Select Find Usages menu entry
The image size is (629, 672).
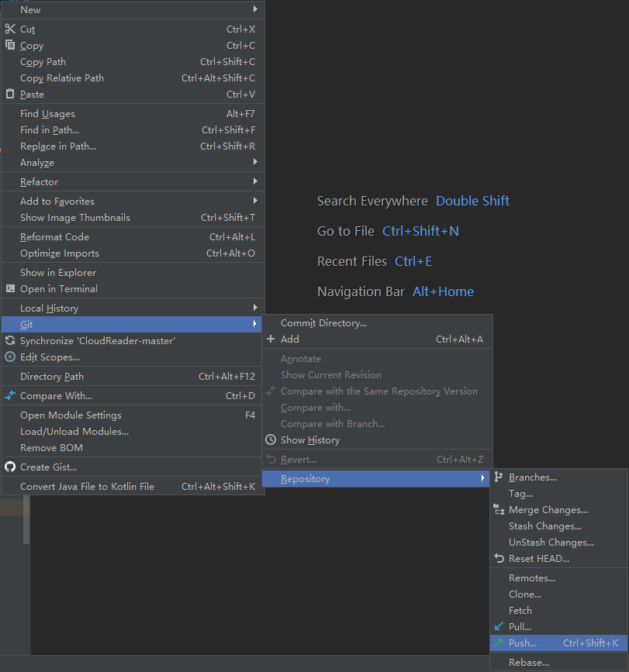(x=133, y=114)
